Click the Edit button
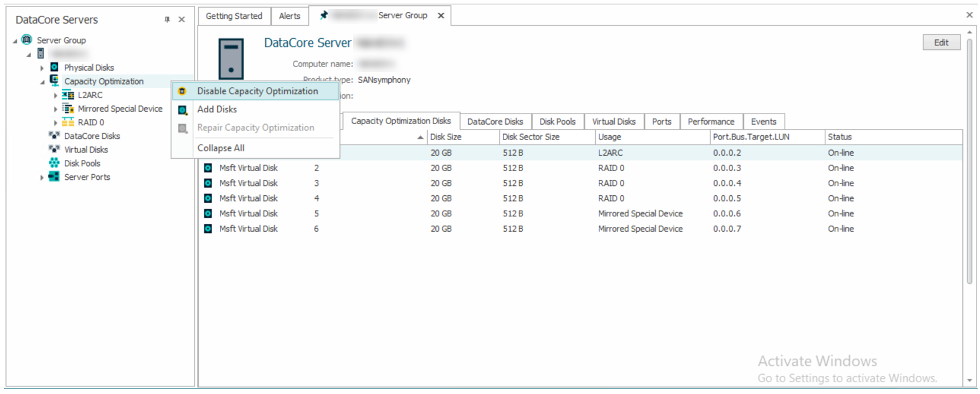The image size is (980, 394). (x=941, y=42)
